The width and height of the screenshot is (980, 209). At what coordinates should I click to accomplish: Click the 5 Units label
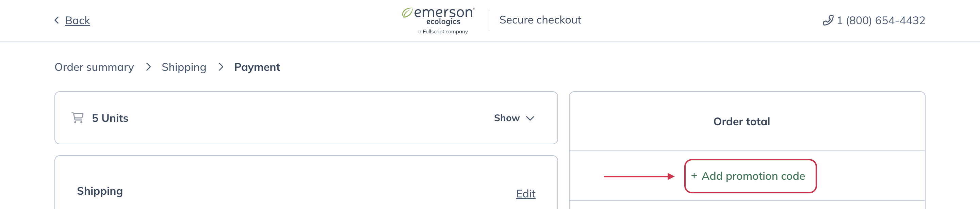(110, 118)
